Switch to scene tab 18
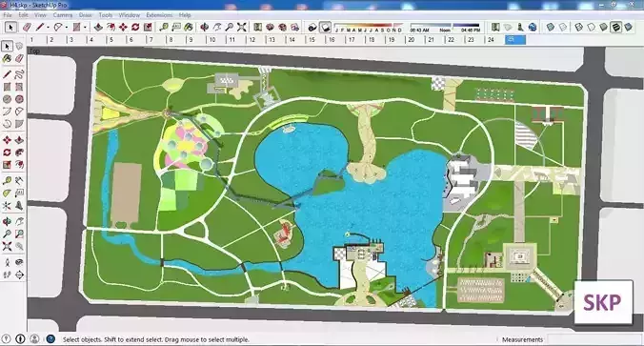 [372, 40]
